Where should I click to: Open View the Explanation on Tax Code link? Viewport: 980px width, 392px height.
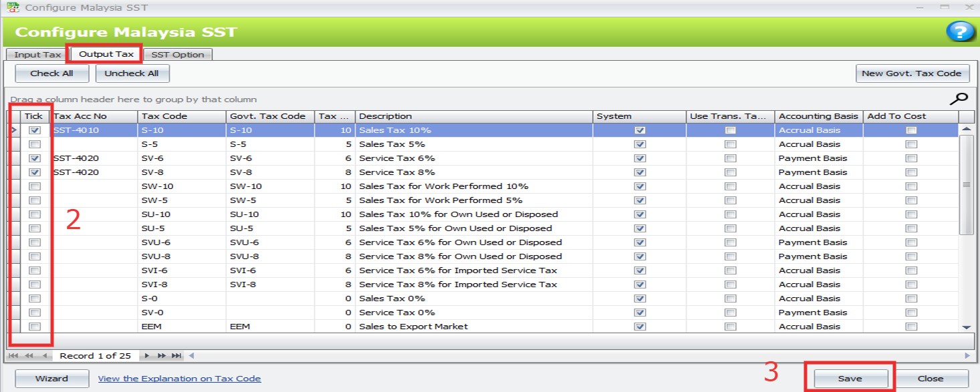tap(179, 379)
